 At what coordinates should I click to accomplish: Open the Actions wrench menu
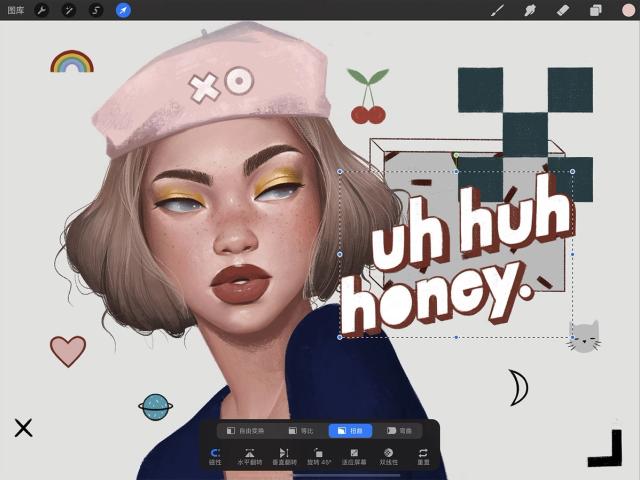pyautogui.click(x=42, y=10)
